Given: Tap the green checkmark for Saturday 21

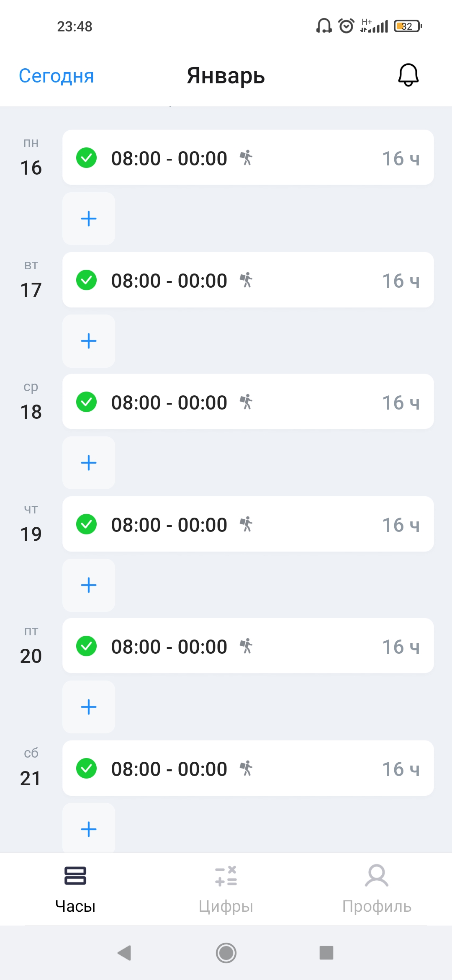Looking at the screenshot, I should point(87,769).
